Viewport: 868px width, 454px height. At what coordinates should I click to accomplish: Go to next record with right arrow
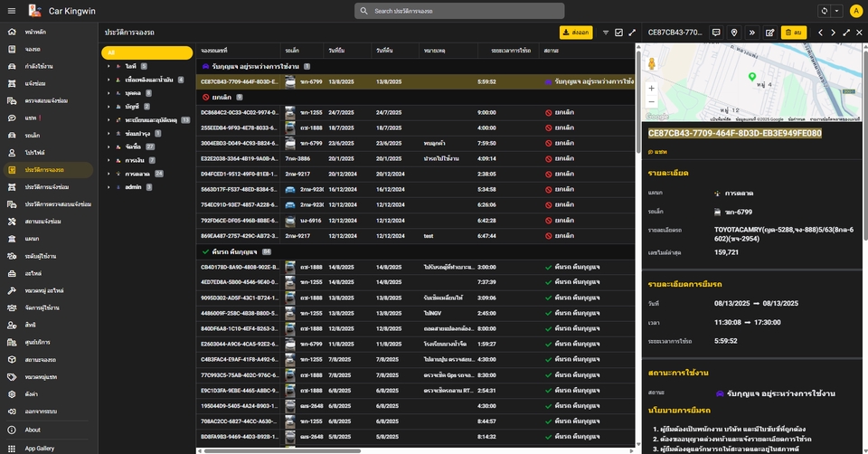pos(833,33)
